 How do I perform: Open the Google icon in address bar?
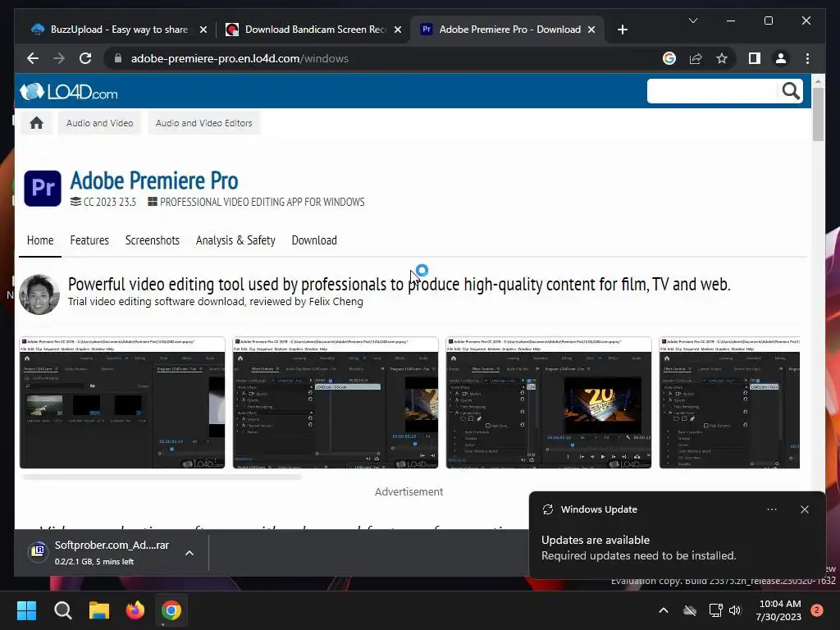[669, 58]
